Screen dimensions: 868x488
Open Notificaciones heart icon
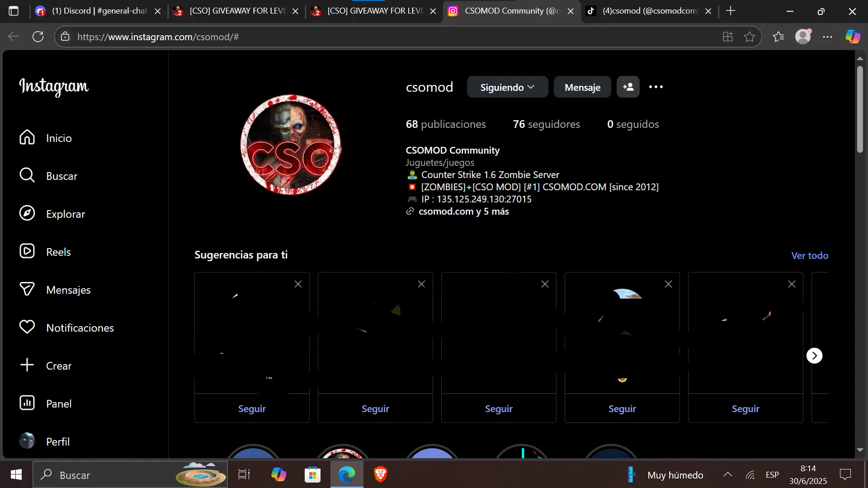pos(27,327)
